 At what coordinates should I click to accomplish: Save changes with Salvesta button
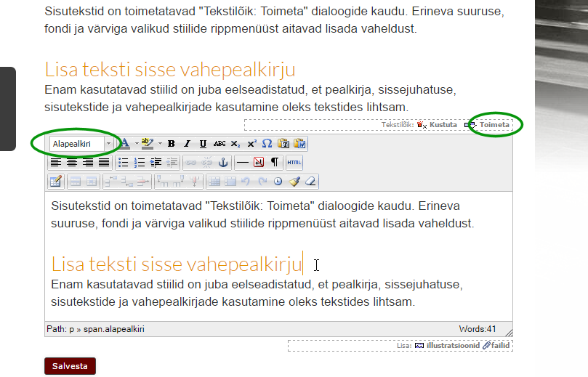(70, 366)
